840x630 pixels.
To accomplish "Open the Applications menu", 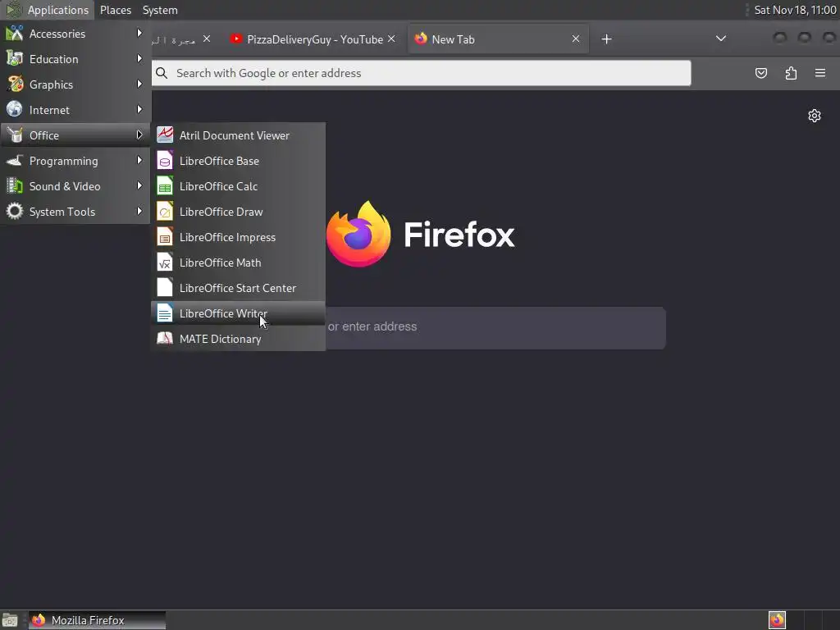I will pos(48,10).
